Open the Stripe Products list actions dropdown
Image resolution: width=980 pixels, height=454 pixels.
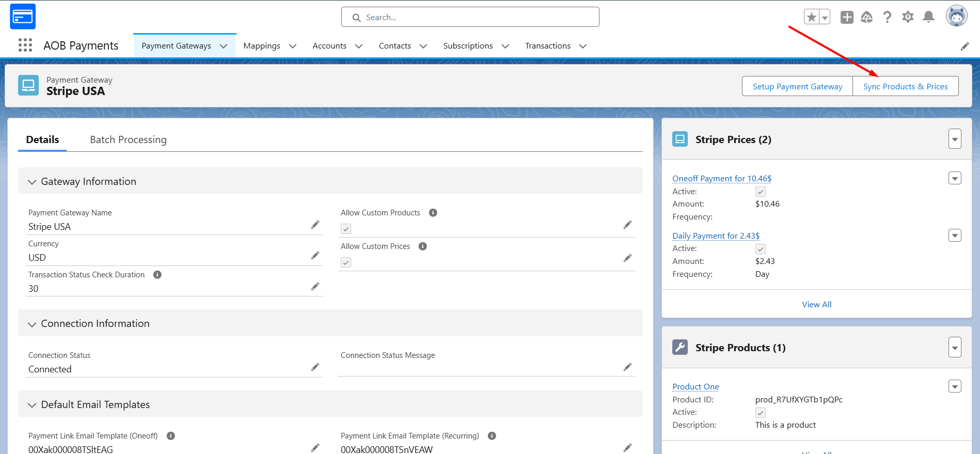point(955,348)
